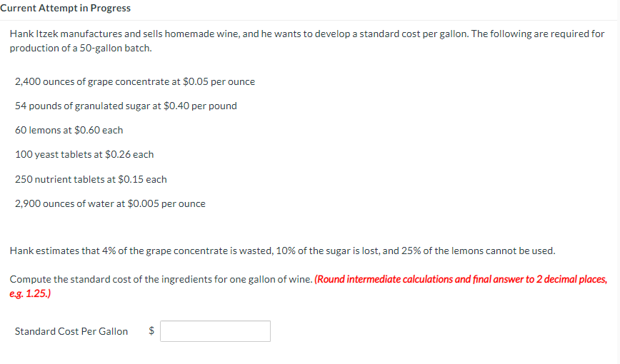Click the Standard Cost Per Gallon label
620x364 pixels.
coord(71,331)
